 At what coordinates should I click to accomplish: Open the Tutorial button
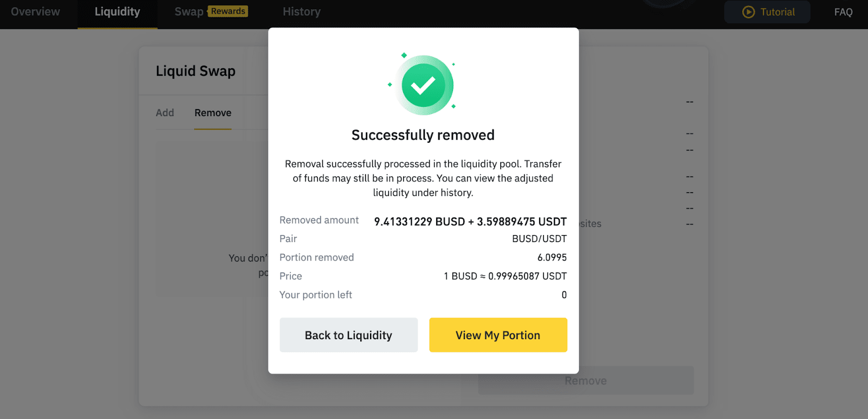767,12
